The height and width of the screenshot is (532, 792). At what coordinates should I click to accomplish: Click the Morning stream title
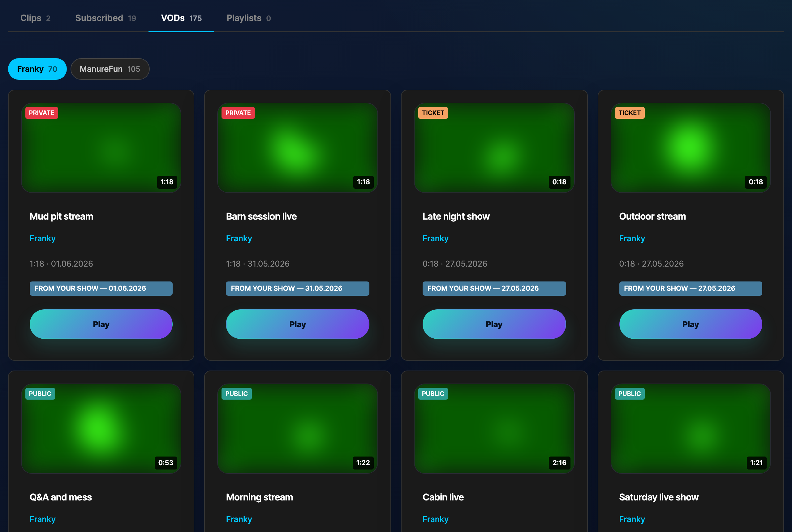tap(259, 497)
